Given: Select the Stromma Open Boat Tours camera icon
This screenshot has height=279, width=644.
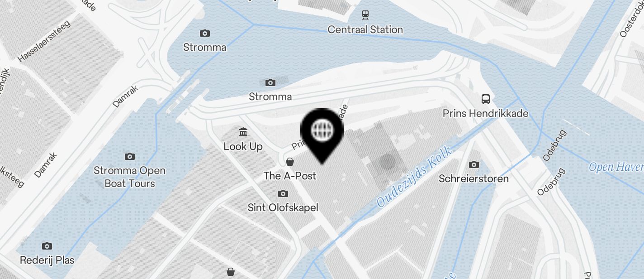Looking at the screenshot, I should coord(130,157).
